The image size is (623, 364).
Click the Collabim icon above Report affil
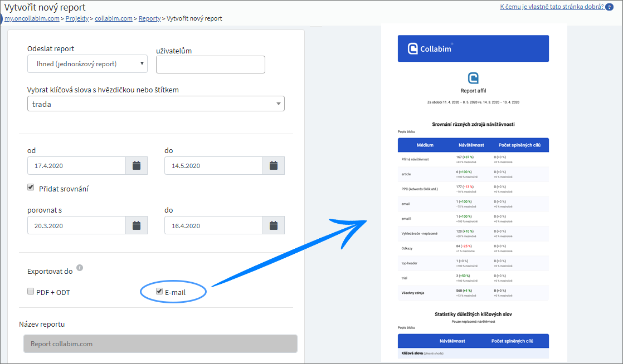click(x=473, y=78)
